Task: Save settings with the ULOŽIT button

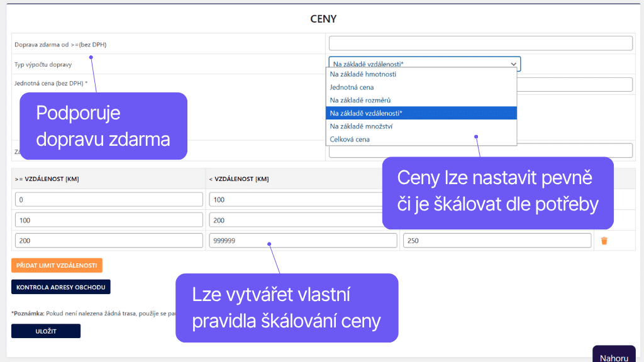Action: [45, 331]
